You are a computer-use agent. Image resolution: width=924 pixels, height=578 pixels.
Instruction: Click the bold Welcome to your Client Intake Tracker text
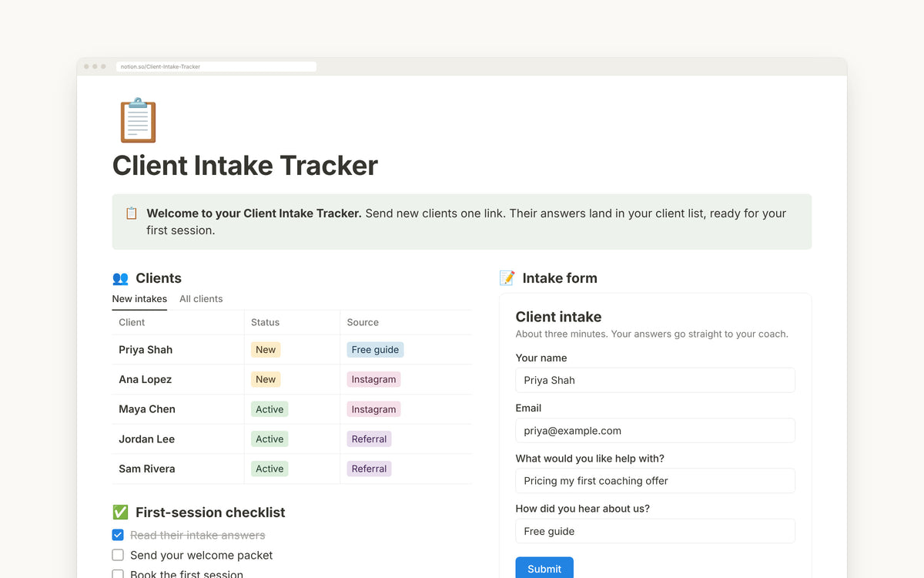pos(254,213)
